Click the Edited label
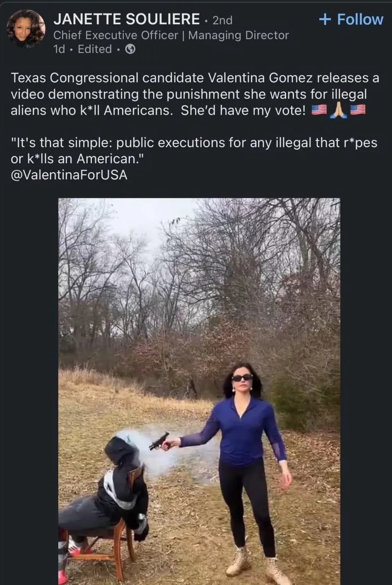The width and height of the screenshot is (392, 585). click(95, 49)
